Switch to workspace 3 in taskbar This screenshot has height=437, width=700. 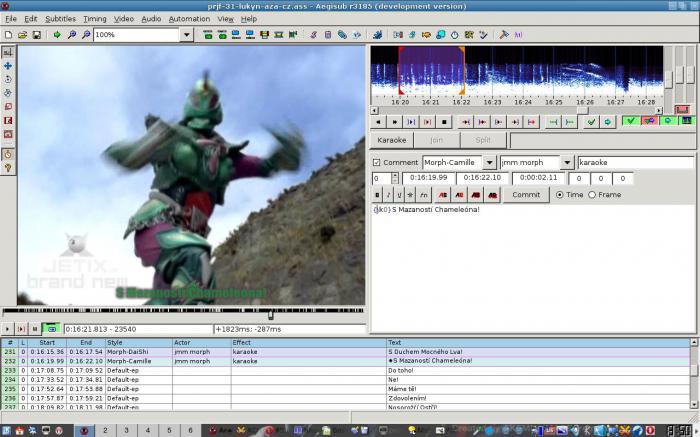point(126,430)
